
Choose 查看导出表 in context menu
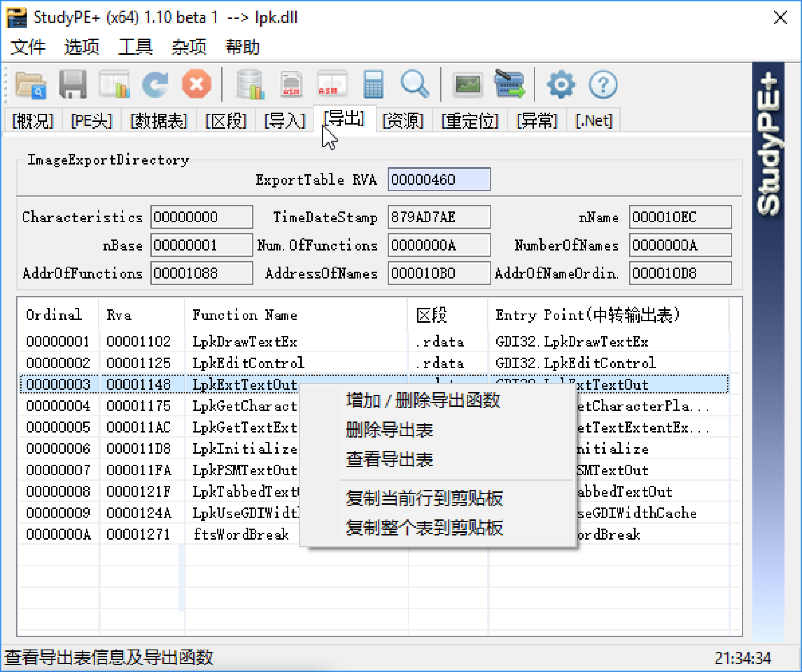pyautogui.click(x=438, y=459)
